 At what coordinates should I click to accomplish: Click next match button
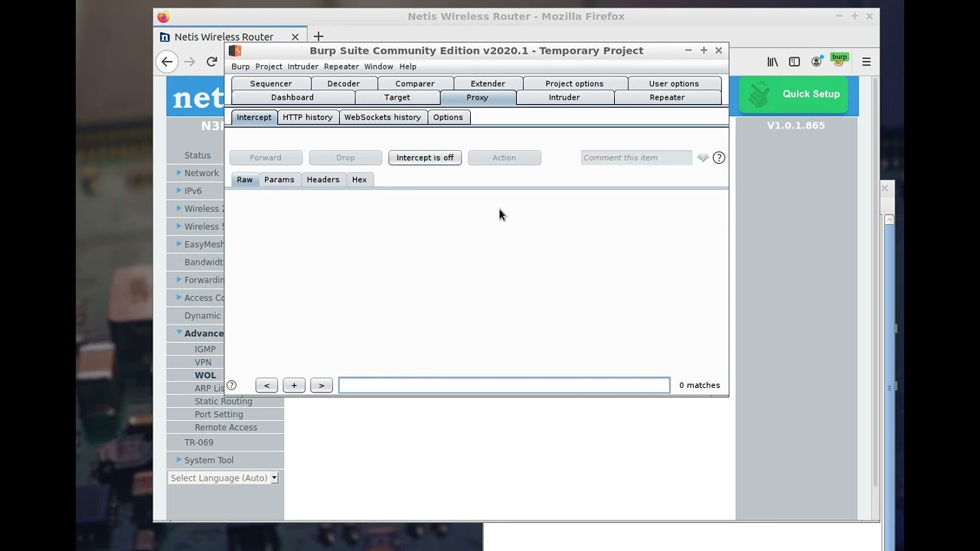pos(322,386)
